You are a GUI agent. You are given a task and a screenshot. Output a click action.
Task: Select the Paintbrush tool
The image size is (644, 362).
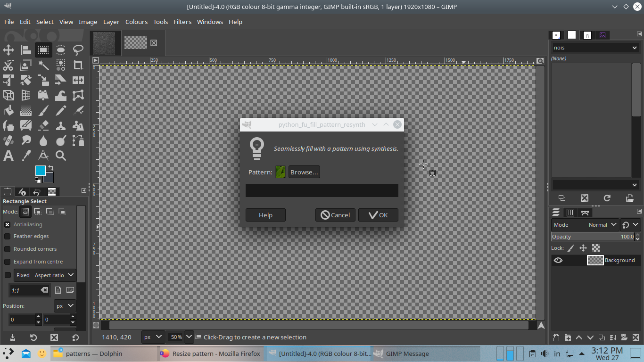[43, 110]
